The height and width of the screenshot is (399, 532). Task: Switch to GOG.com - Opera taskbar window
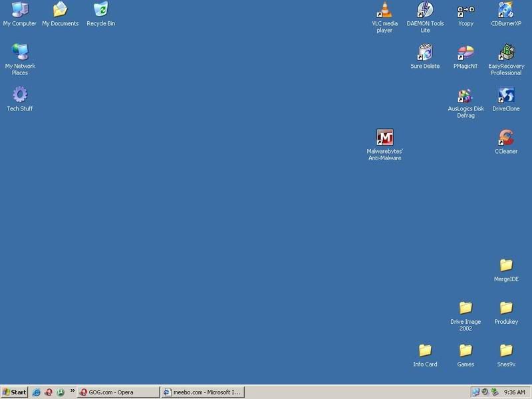(x=118, y=392)
